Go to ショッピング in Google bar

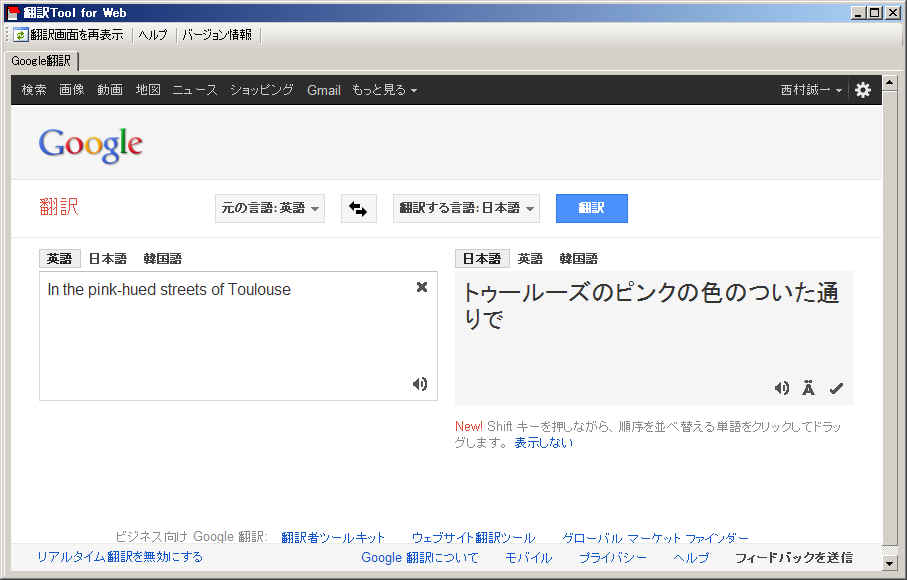(x=262, y=90)
